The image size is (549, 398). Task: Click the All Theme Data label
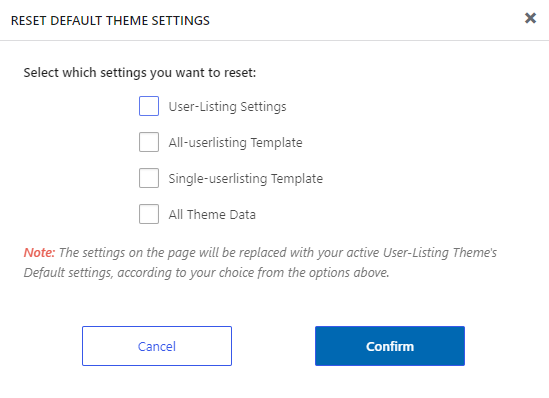point(212,215)
